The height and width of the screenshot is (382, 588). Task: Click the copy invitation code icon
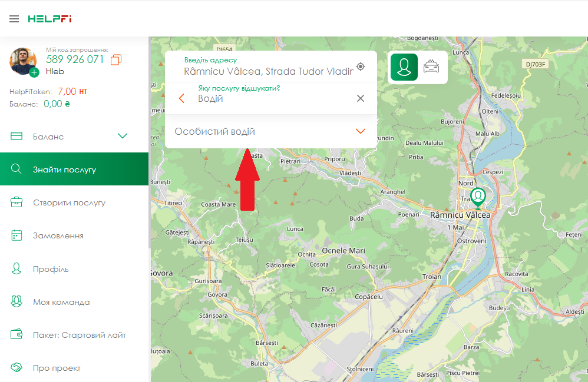point(116,59)
